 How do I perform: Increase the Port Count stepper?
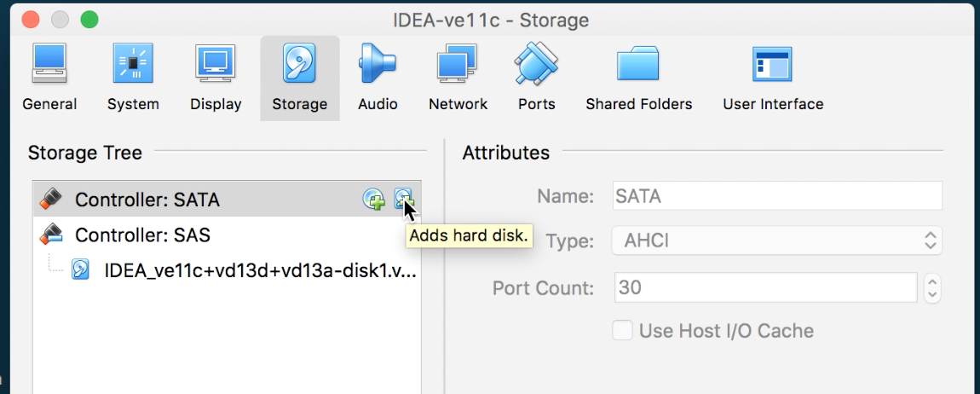click(932, 281)
